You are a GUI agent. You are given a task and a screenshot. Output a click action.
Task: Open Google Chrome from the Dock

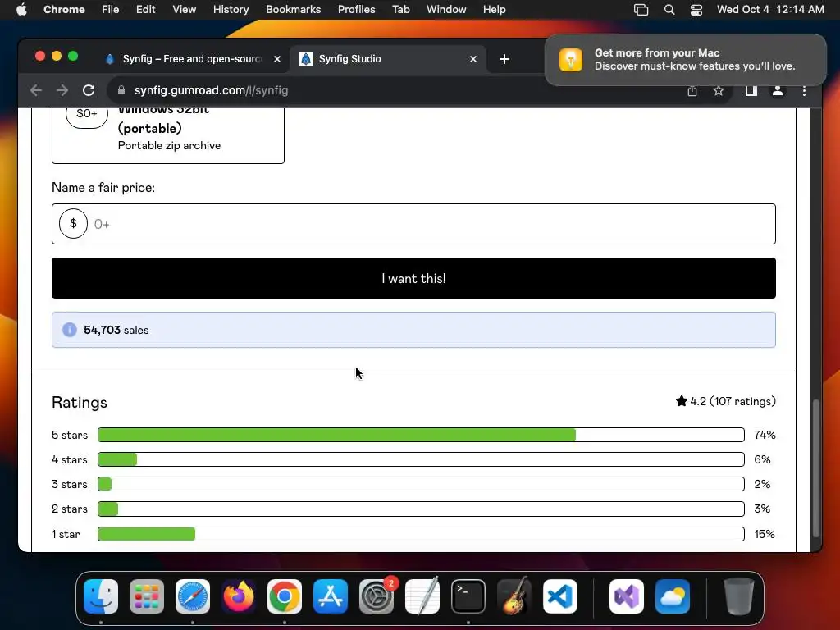285,596
